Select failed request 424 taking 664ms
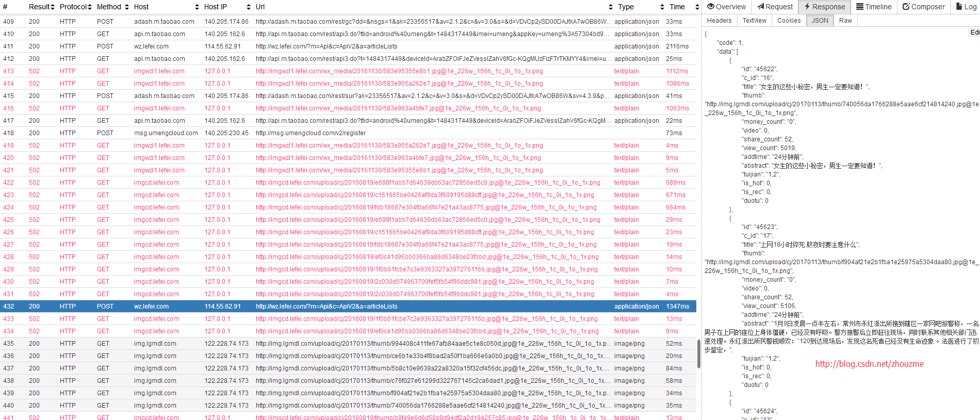Screen dimensions: 980x420 348,207
